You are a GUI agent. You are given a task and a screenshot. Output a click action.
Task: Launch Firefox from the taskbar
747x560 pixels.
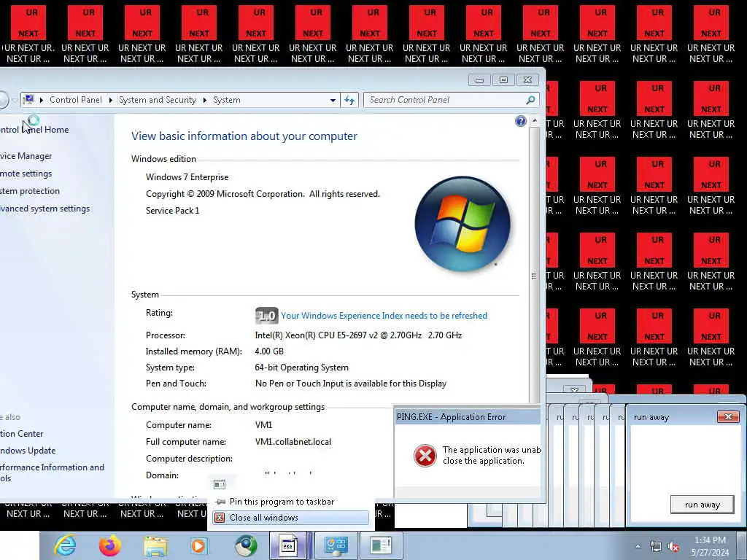pos(110,545)
